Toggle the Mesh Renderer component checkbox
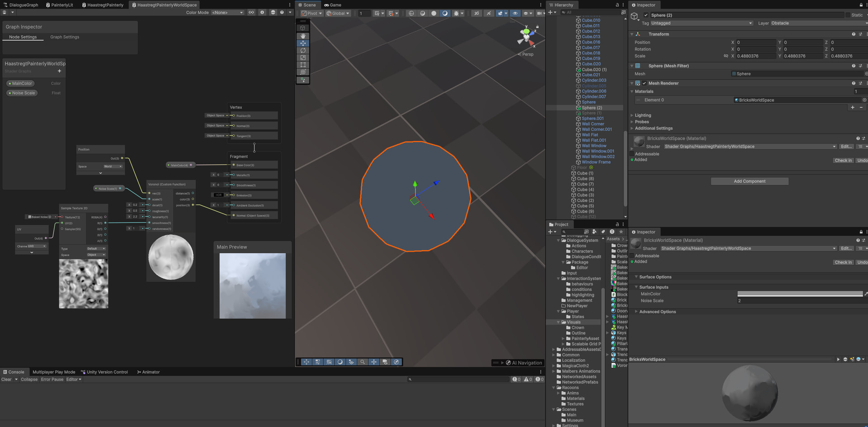868x427 pixels. 644,83
